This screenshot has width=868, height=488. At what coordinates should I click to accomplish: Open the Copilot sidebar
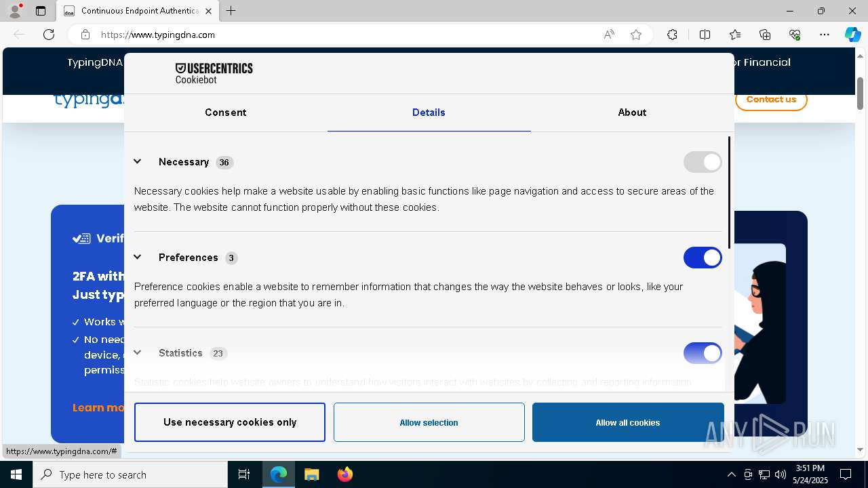click(852, 35)
